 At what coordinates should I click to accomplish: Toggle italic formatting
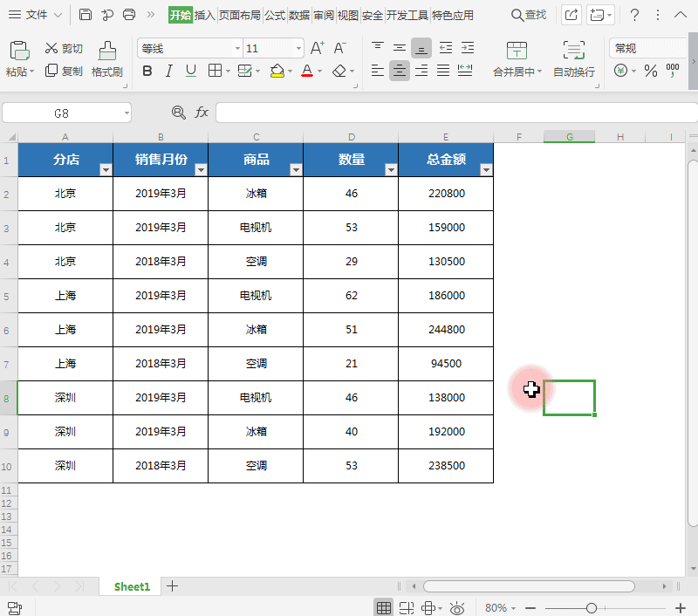(168, 72)
